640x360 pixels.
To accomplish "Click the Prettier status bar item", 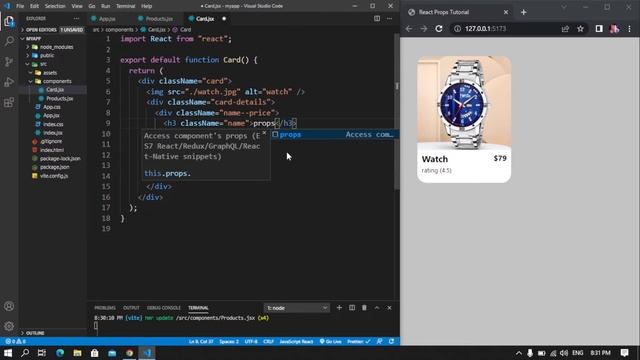I will 358,341.
